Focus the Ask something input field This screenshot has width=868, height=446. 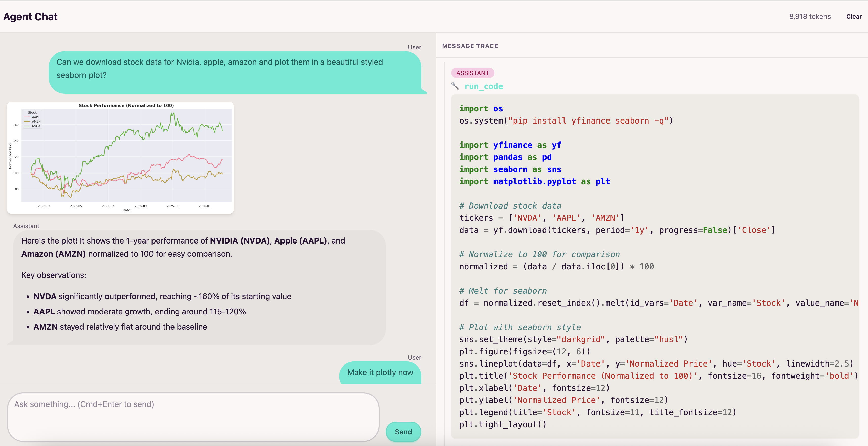click(x=193, y=417)
